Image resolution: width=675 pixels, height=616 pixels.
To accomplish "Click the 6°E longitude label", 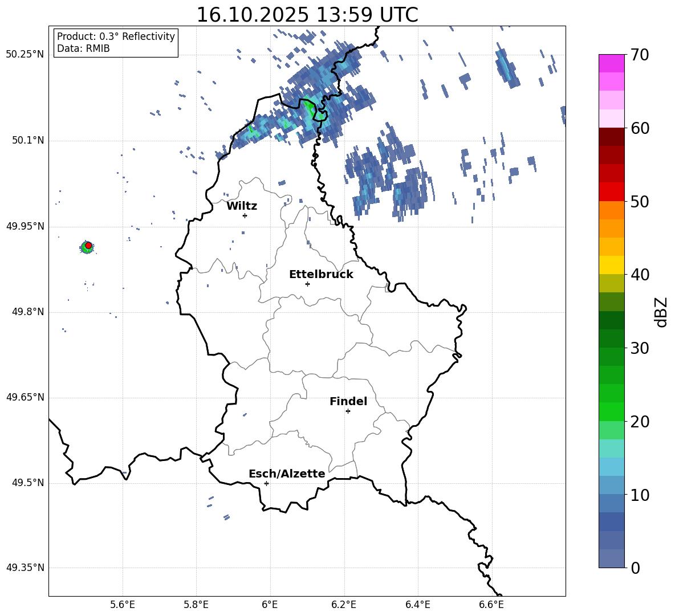I will [270, 605].
